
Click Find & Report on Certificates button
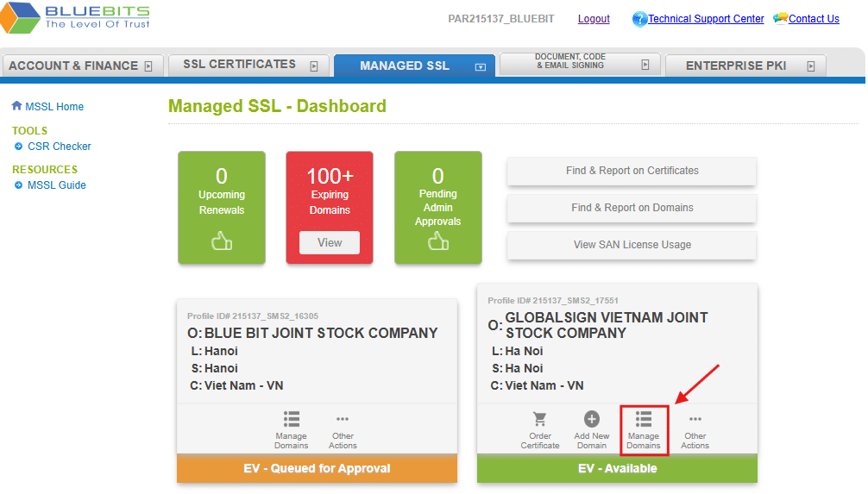coord(632,171)
